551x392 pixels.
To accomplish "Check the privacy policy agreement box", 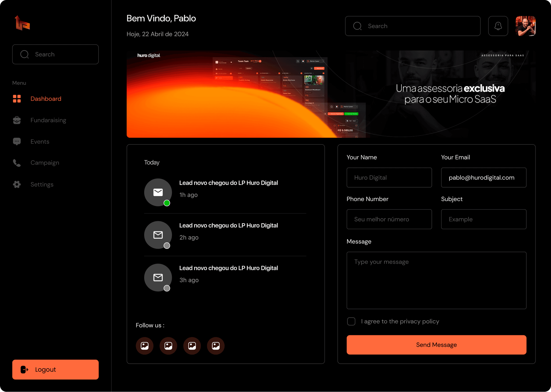I will point(351,321).
